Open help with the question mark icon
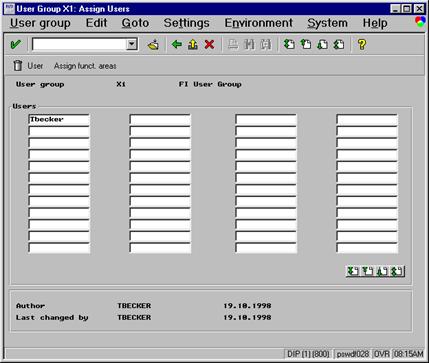Viewport: 429px width, 363px height. (x=362, y=44)
